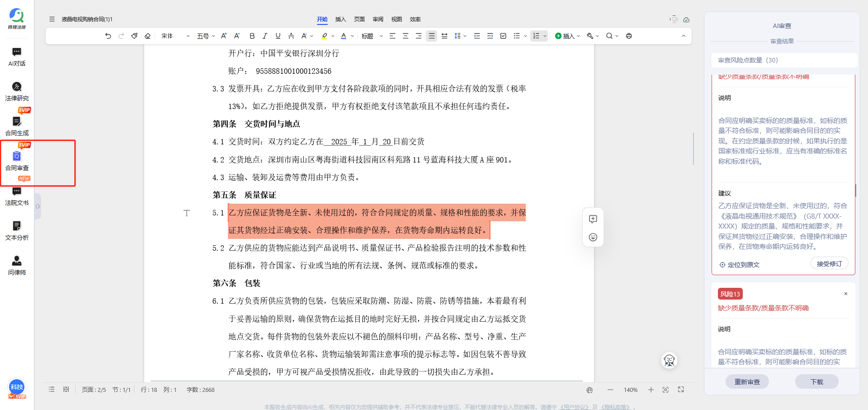Select the AI对话 sidebar icon

coord(17,57)
